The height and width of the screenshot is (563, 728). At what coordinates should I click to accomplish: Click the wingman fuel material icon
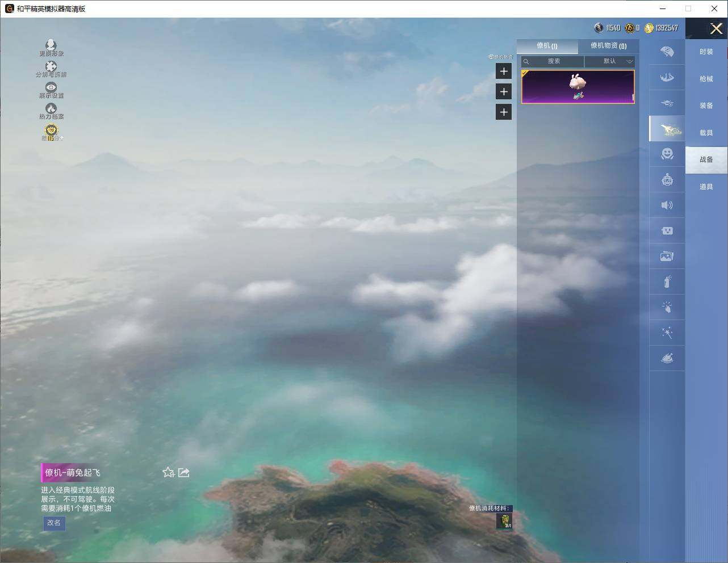tap(504, 521)
